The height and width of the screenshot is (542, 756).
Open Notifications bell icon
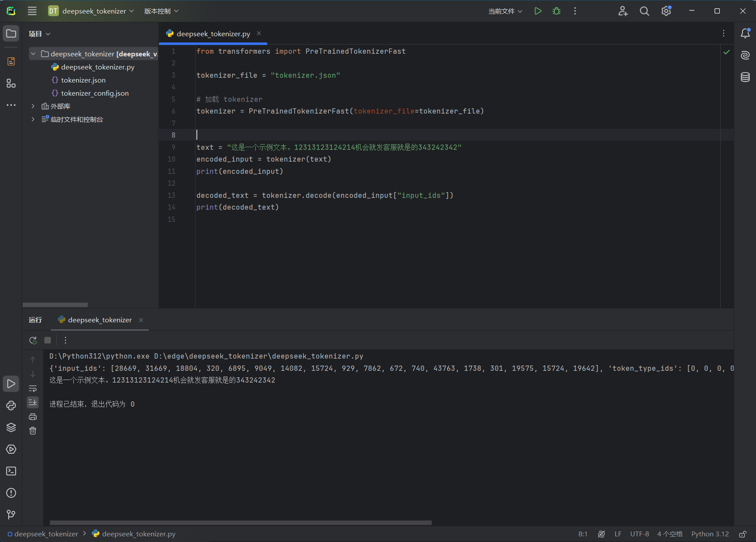coord(745,33)
